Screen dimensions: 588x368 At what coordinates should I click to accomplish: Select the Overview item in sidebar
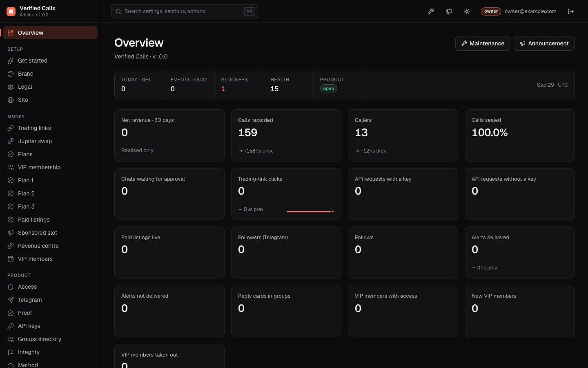tap(50, 33)
